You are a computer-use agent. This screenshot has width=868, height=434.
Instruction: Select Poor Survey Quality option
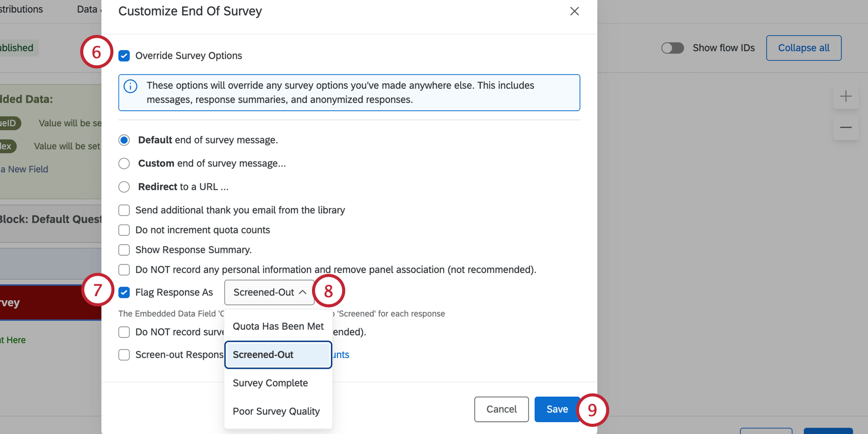click(x=276, y=412)
